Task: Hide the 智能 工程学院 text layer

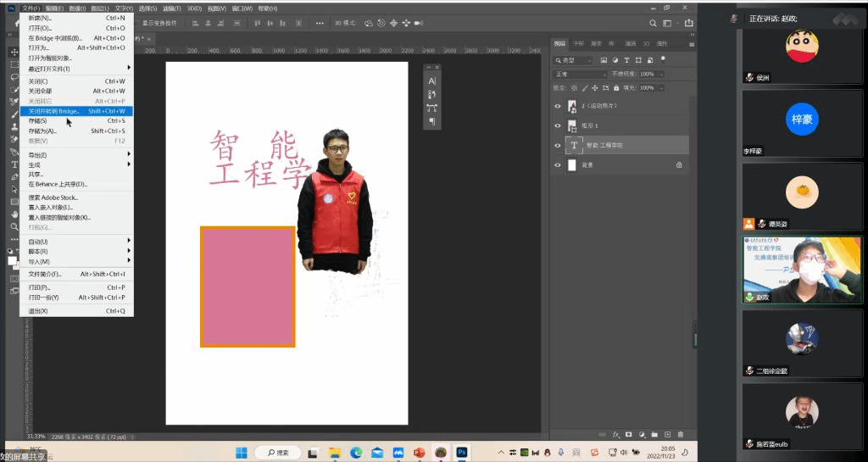Action: (x=558, y=145)
